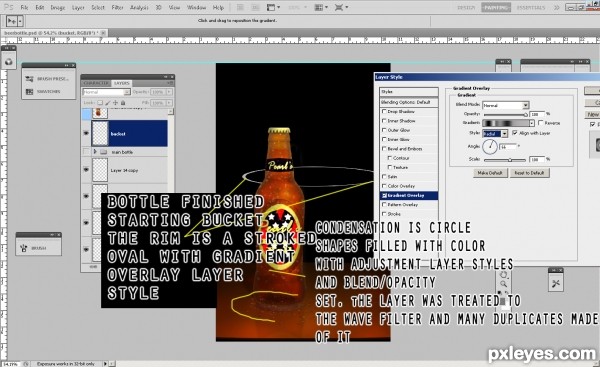Open the arrange documents icon

318,7
